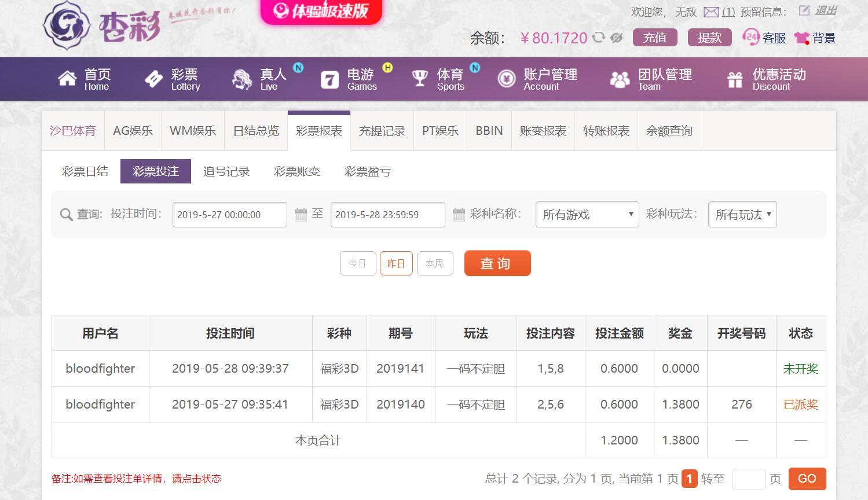Click the 未开奖 status link
The height and width of the screenshot is (500, 868).
click(x=801, y=369)
